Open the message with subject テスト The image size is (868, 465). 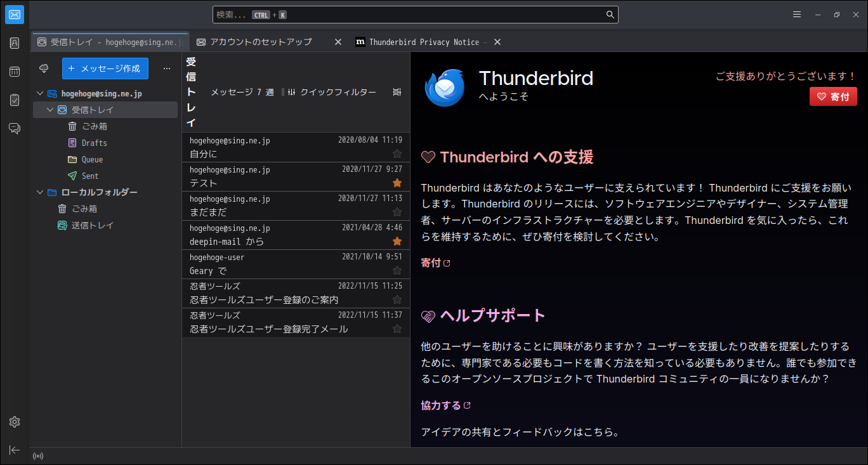click(x=296, y=176)
